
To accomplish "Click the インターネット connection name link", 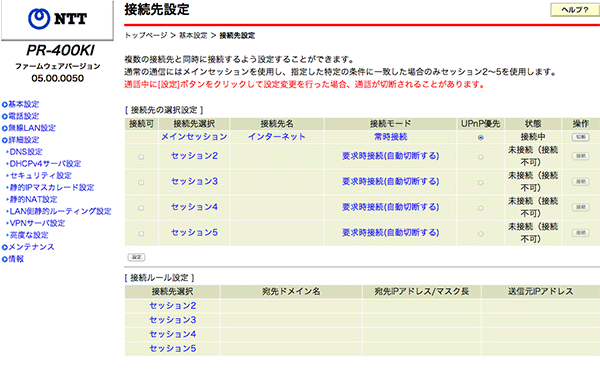I will click(x=277, y=137).
